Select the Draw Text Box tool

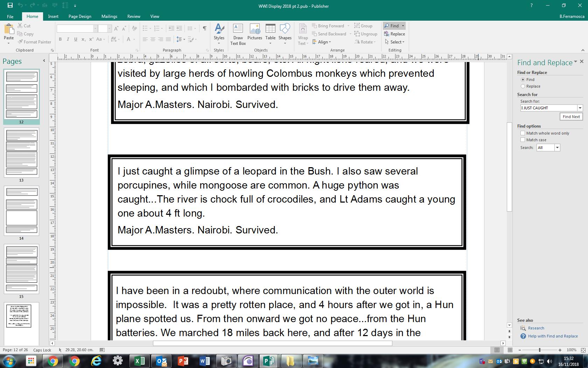pos(238,34)
